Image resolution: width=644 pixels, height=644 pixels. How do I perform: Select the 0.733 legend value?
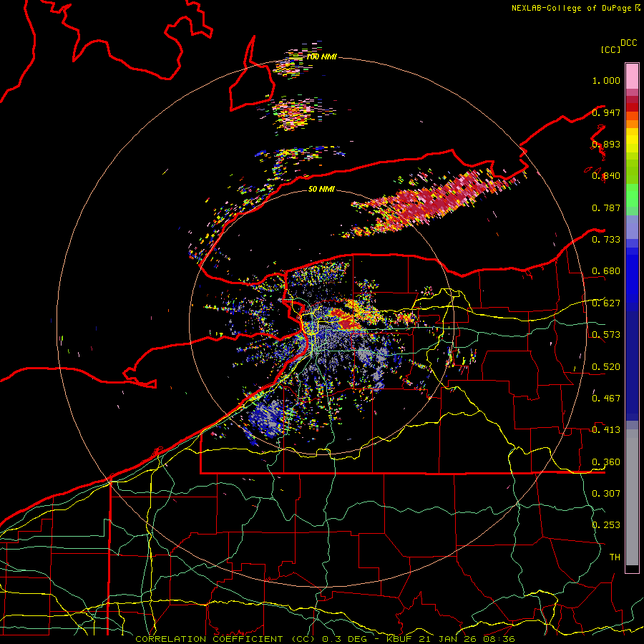606,240
